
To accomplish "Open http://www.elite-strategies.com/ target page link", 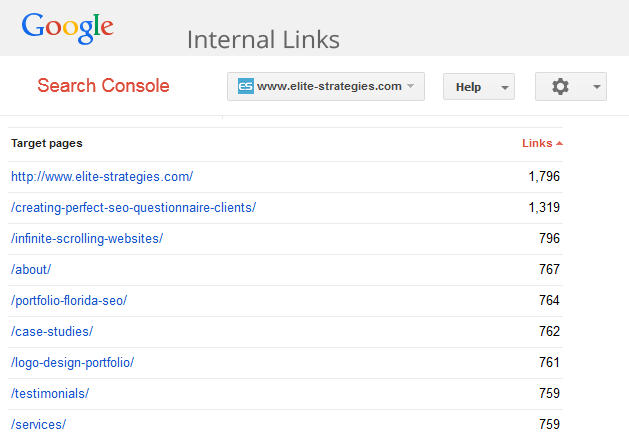I will point(102,176).
